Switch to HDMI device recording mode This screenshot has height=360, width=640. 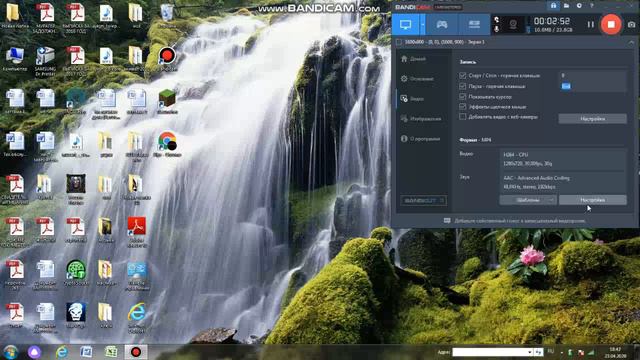click(x=474, y=24)
